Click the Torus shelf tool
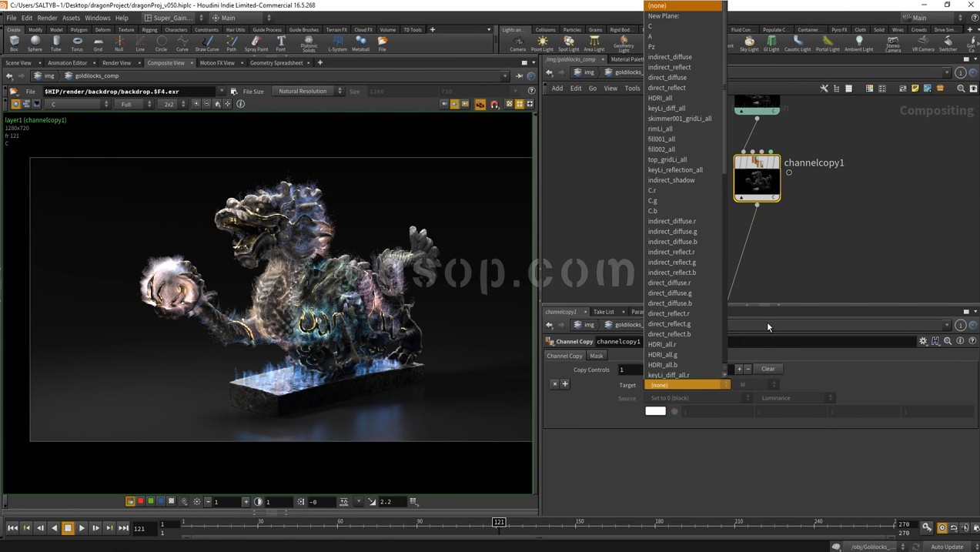The width and height of the screenshot is (980, 552). (x=77, y=43)
